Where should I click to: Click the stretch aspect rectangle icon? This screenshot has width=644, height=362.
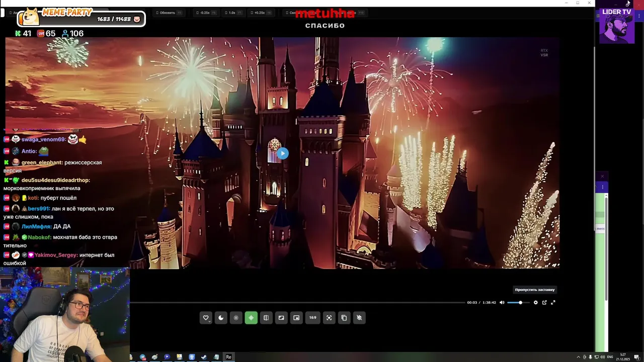[281, 318]
